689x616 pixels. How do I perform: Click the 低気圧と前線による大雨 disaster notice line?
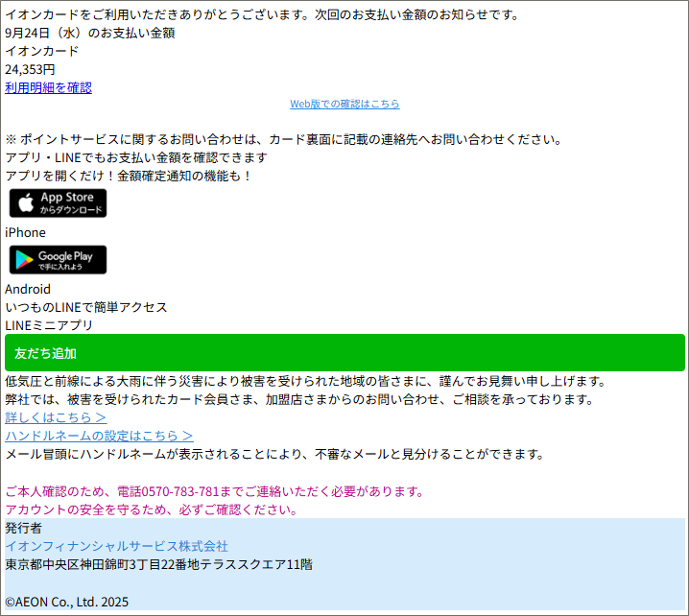[x=306, y=381]
